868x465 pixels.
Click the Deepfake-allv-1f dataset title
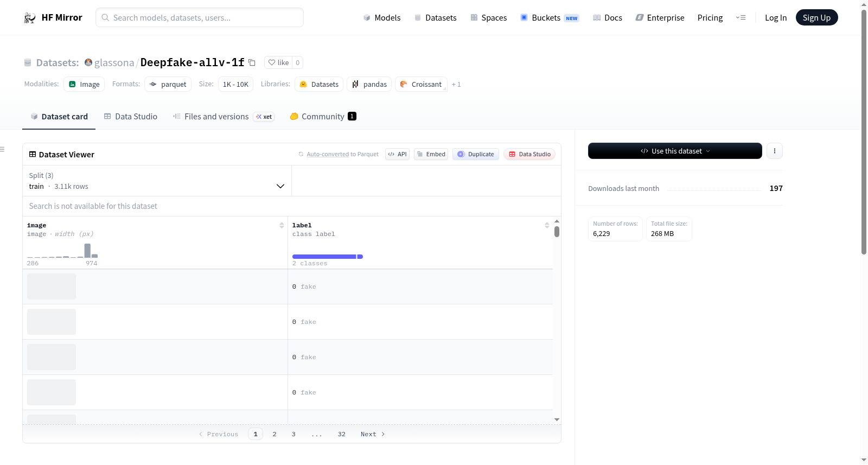192,62
